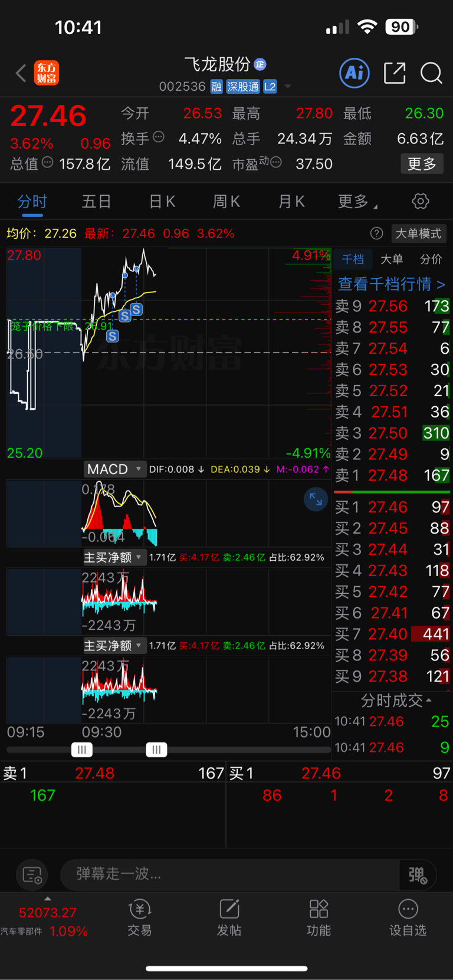453x980 pixels.
Task: Open the MACD indicator dropdown
Action: coord(114,469)
